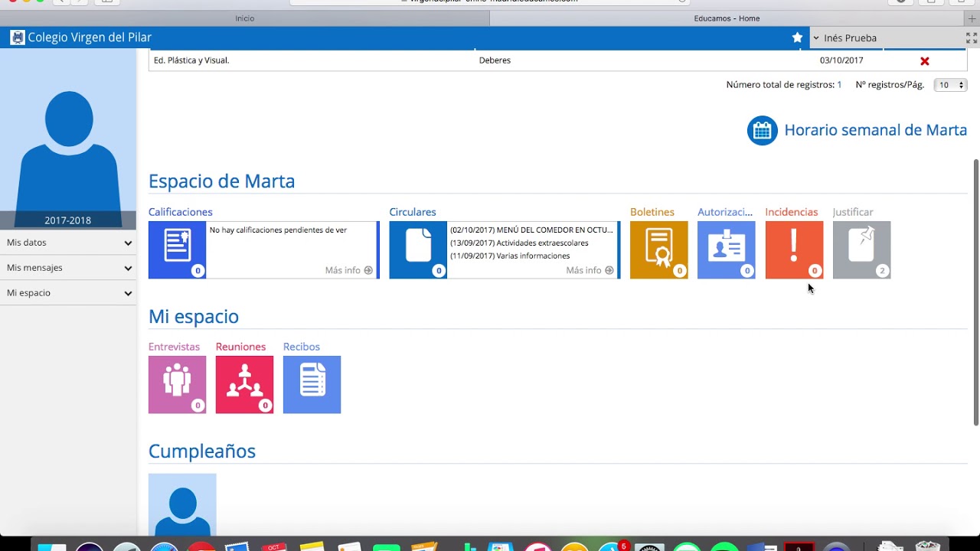Viewport: 980px width, 551px height.
Task: Expand the Mi espacio sidebar section
Action: point(67,292)
